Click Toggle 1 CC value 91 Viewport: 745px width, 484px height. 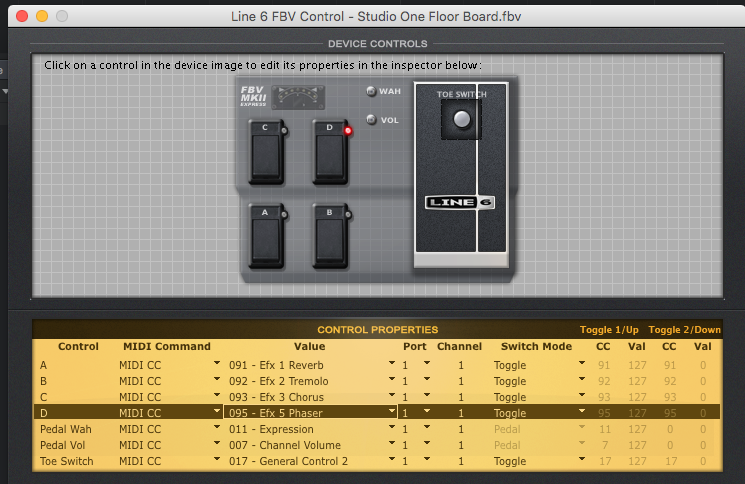(x=604, y=365)
